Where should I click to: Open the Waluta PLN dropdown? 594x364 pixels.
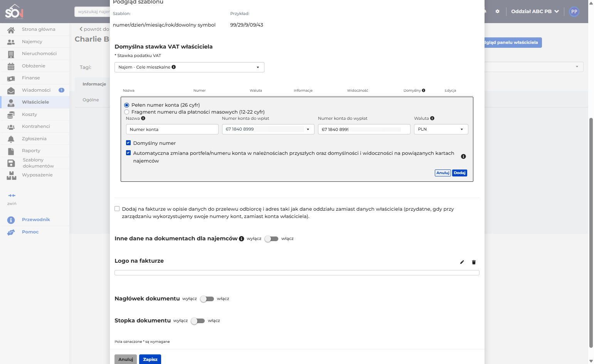click(x=441, y=129)
